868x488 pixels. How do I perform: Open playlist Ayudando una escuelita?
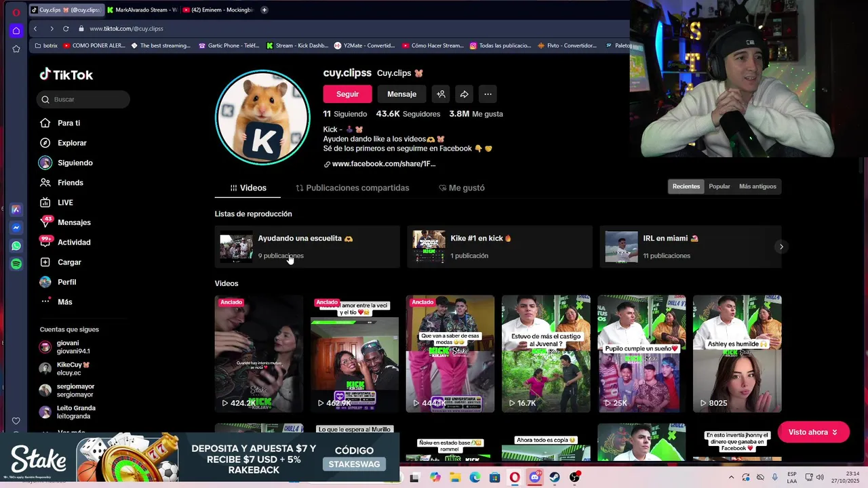pos(307,247)
